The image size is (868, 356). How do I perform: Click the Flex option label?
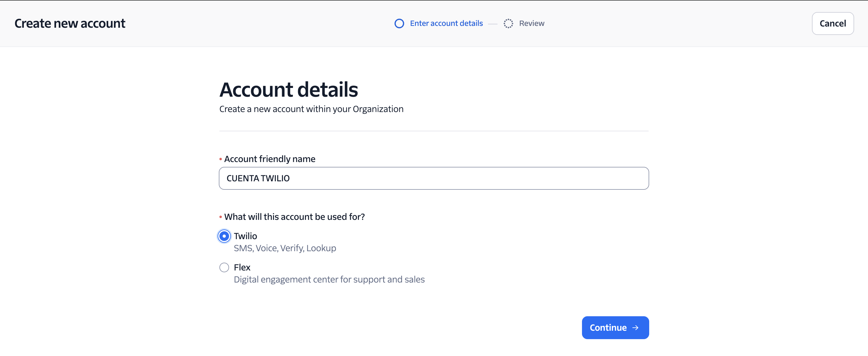pyautogui.click(x=242, y=267)
